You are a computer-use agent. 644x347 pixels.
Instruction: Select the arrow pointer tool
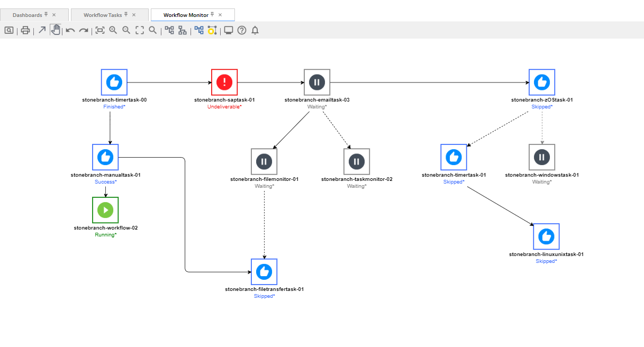42,30
